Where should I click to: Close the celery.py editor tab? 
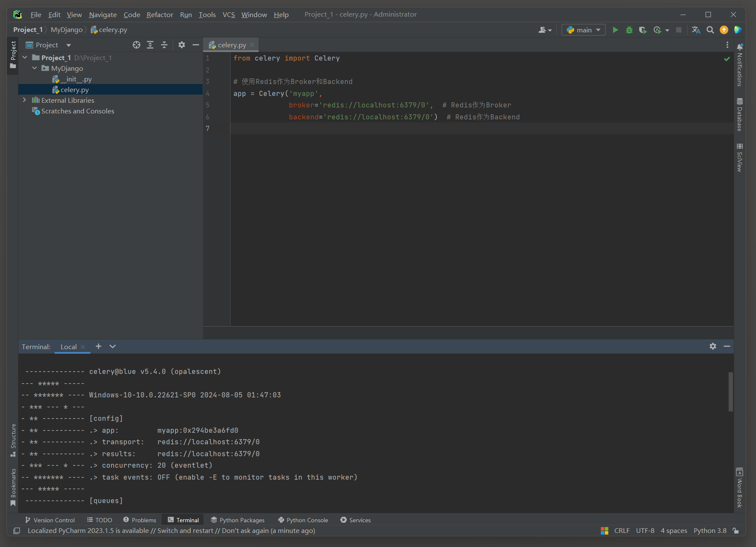[252, 45]
